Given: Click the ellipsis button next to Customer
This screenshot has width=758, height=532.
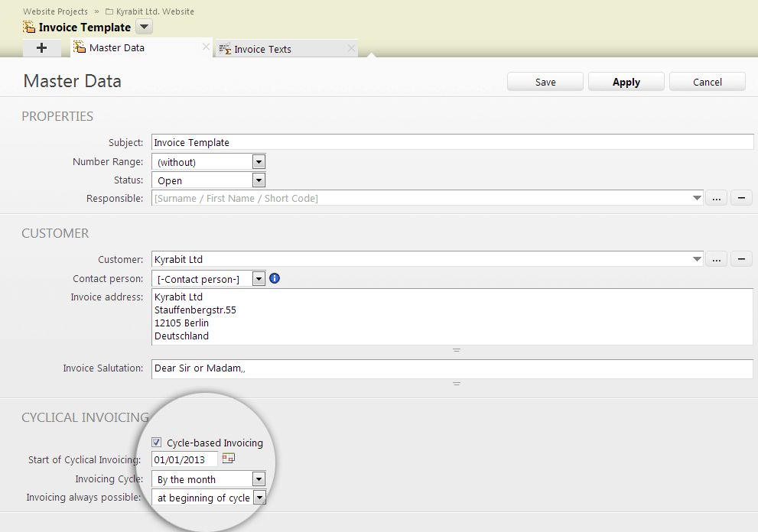Looking at the screenshot, I should click(716, 259).
